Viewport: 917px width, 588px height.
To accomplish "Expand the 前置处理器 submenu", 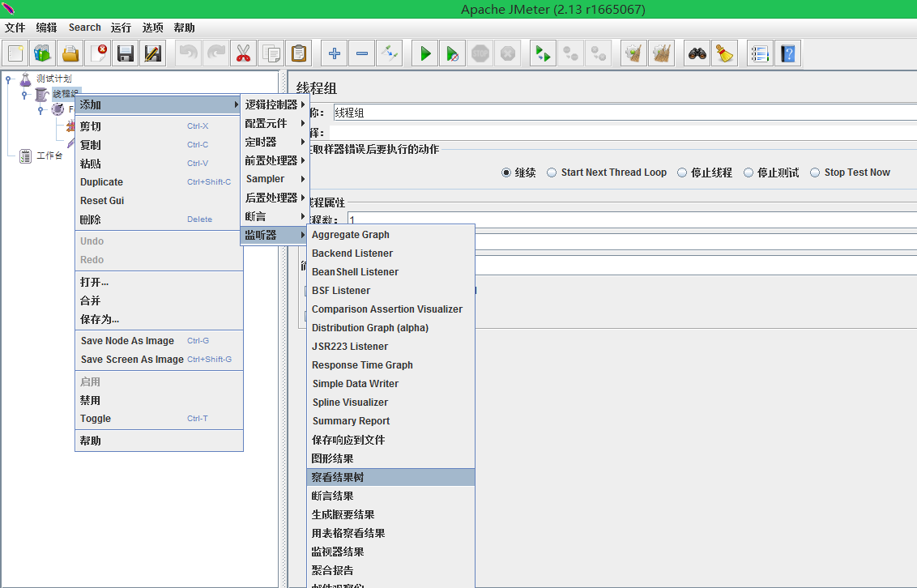I will 275,160.
